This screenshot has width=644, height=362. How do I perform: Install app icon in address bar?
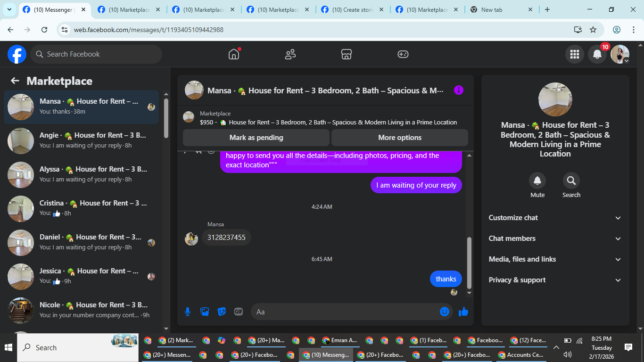coord(578,30)
